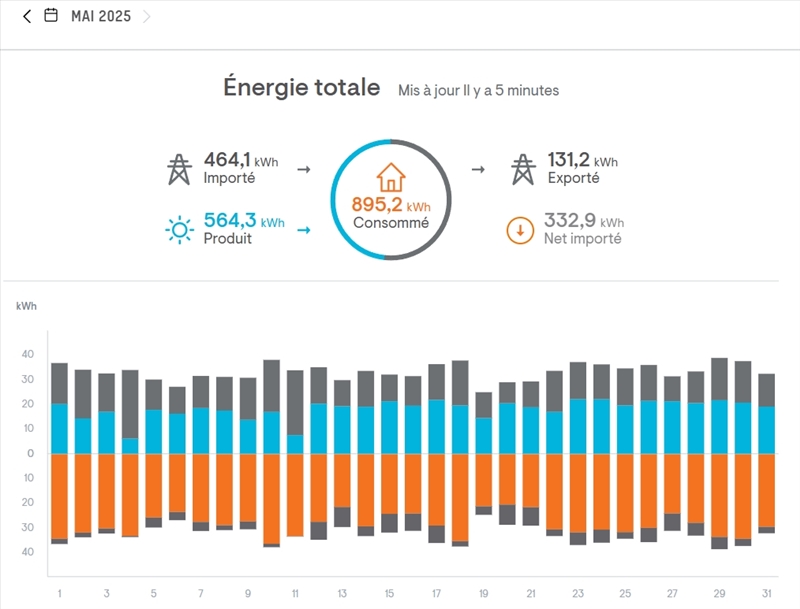Image resolution: width=800 pixels, height=609 pixels.
Task: Open the MAI 2025 month selector
Action: 100,16
